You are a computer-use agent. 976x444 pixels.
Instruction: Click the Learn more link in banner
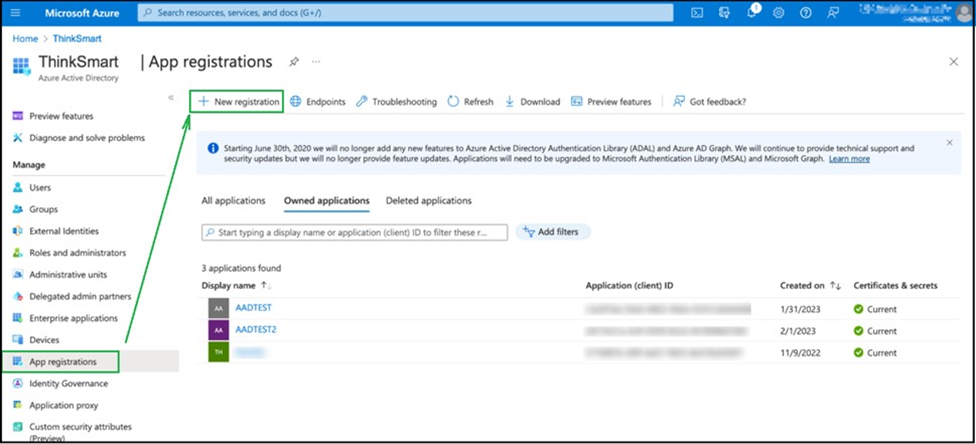point(849,159)
